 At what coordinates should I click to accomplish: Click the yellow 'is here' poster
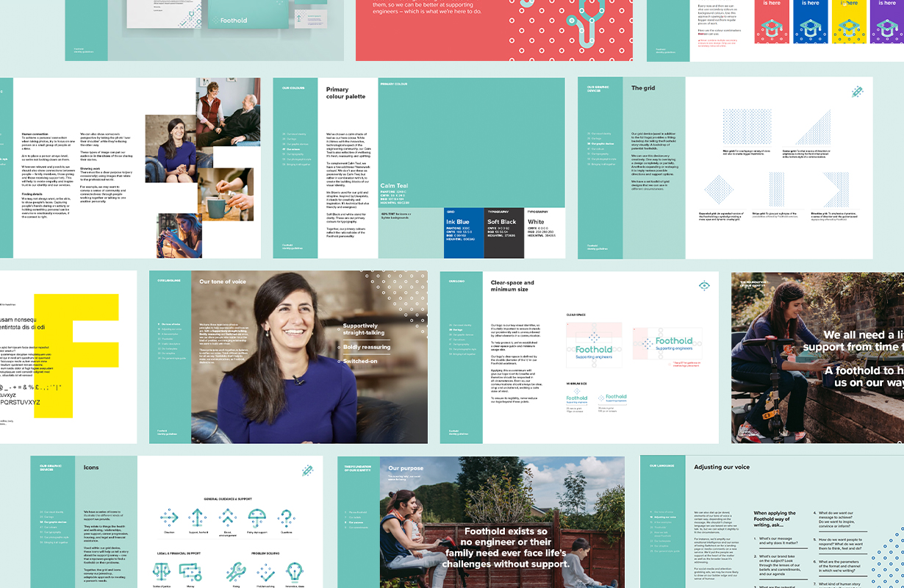848,21
